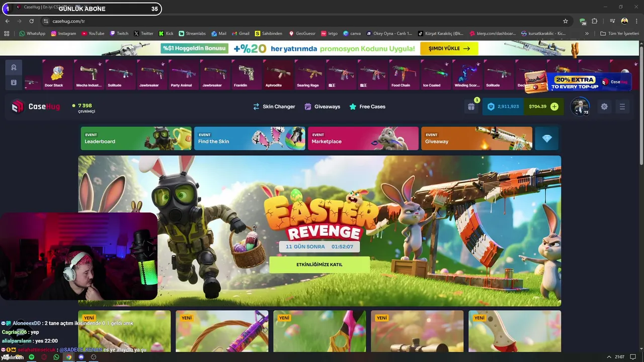Open the Sahibinden bookmark
The image size is (644, 362).
click(269, 34)
